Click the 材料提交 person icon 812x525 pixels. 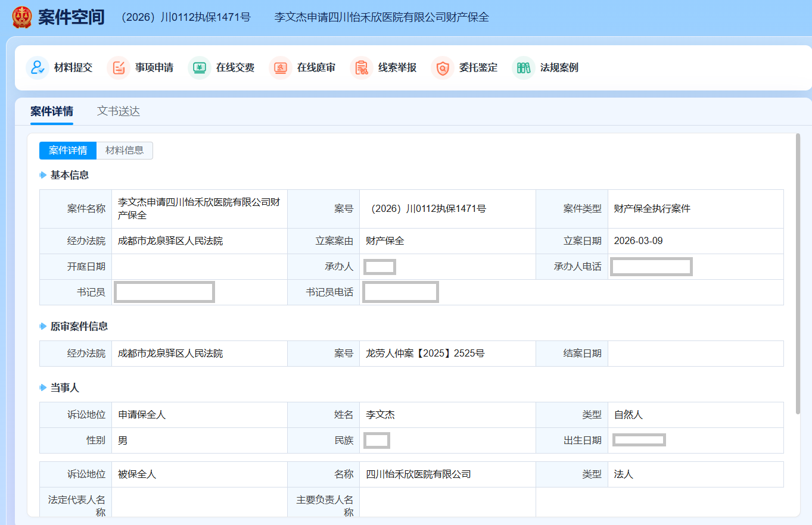pos(38,68)
